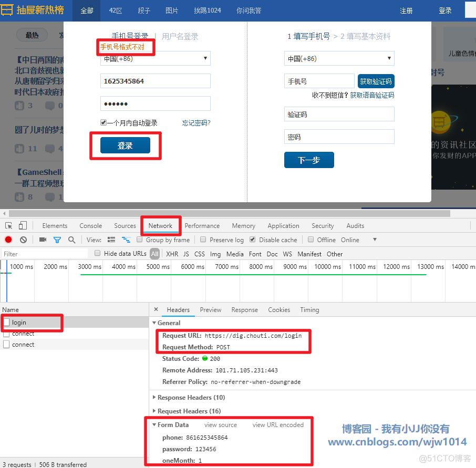476x468 pixels.
Task: Click the 登录 login button
Action: (126, 145)
